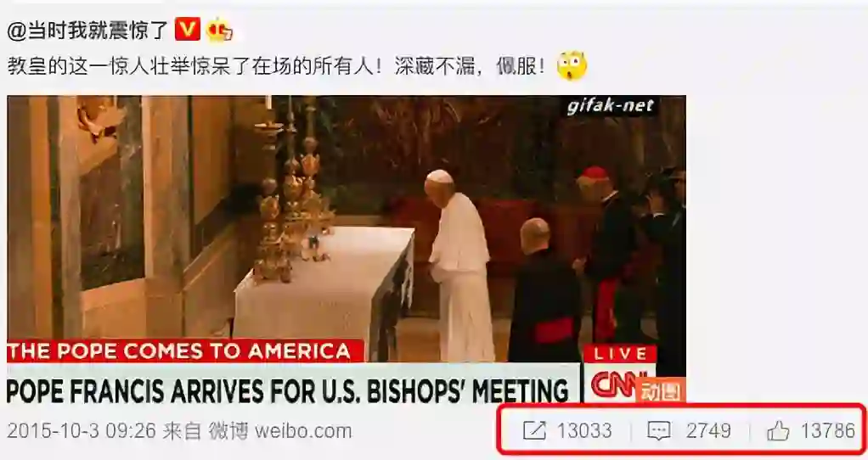
Task: Click the orange verified V badge
Action: (187, 30)
